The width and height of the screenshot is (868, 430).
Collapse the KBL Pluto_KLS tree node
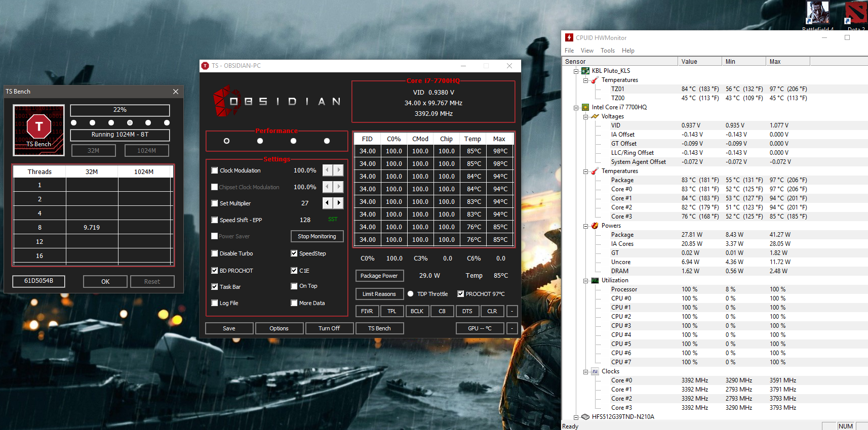pos(576,71)
